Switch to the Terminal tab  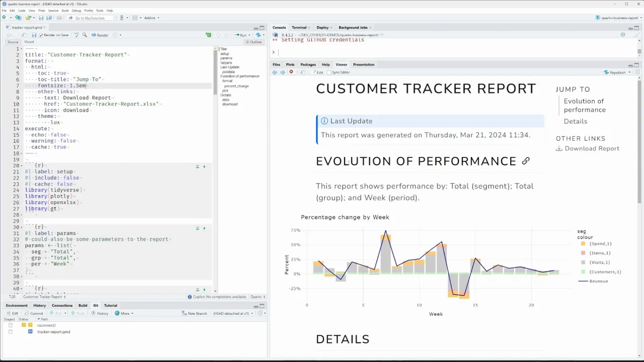(299, 28)
